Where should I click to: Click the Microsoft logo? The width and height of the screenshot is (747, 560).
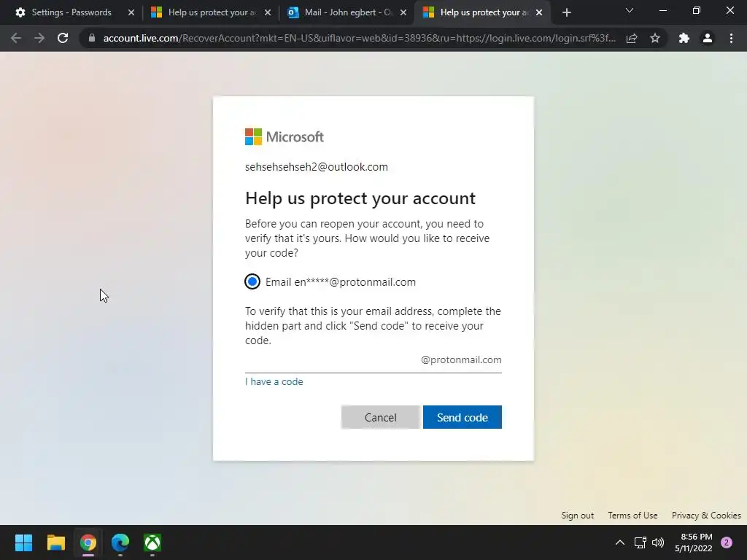point(285,136)
